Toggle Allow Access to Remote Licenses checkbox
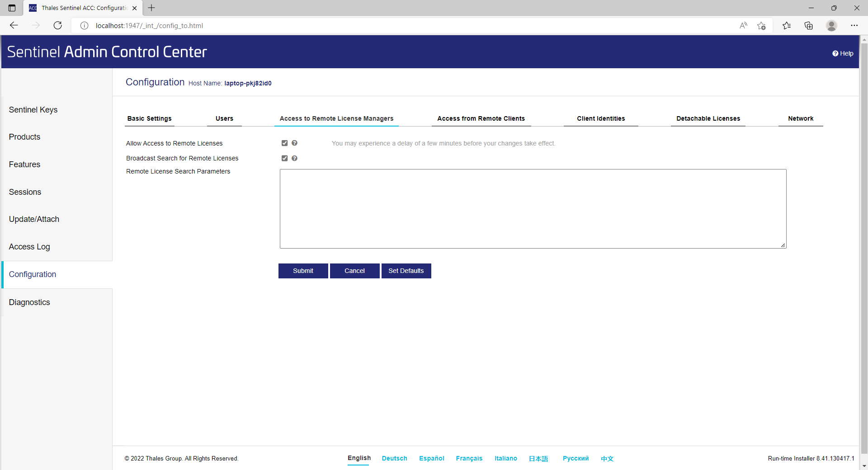 coord(284,143)
